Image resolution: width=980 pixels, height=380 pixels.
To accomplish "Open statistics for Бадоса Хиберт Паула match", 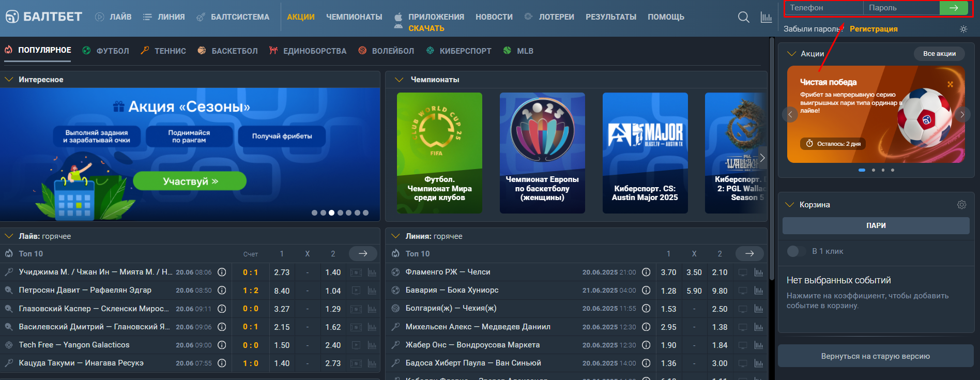I will tap(759, 363).
